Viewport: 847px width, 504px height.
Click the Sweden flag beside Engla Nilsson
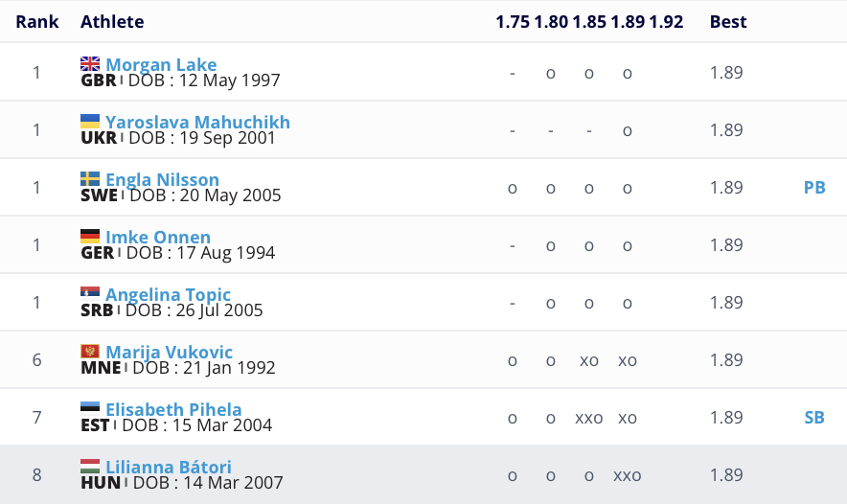[x=90, y=179]
